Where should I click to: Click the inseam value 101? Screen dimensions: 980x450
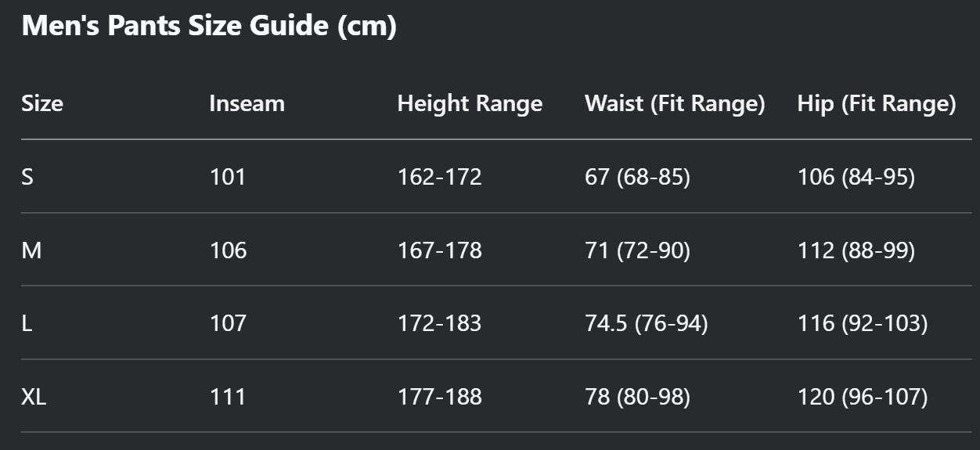coord(228,177)
